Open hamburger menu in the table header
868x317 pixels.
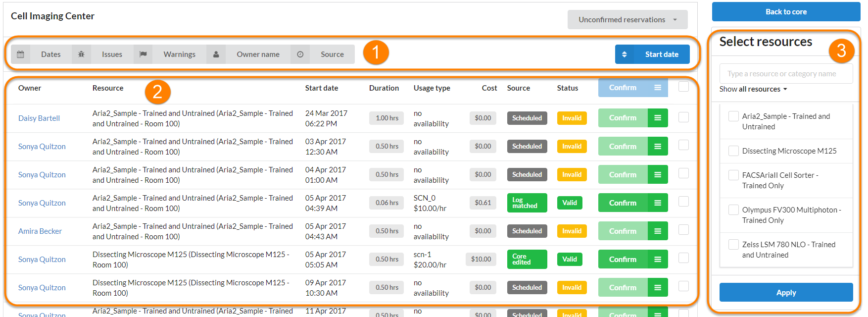(658, 88)
